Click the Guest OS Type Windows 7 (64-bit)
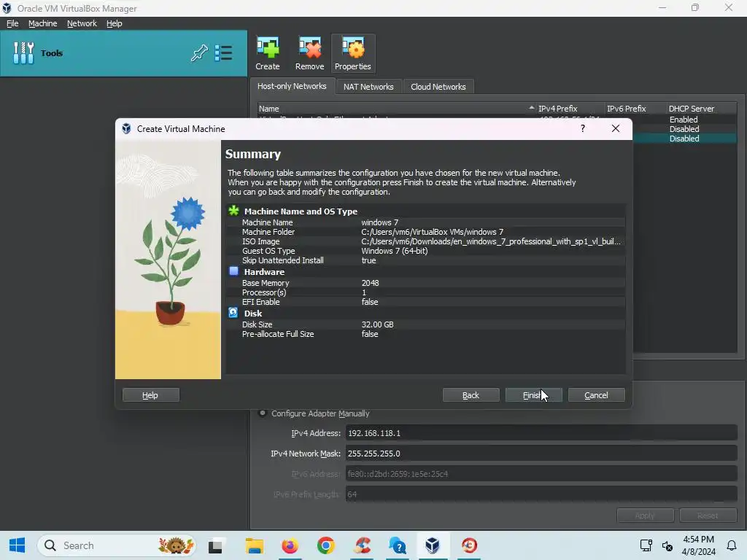 (395, 251)
